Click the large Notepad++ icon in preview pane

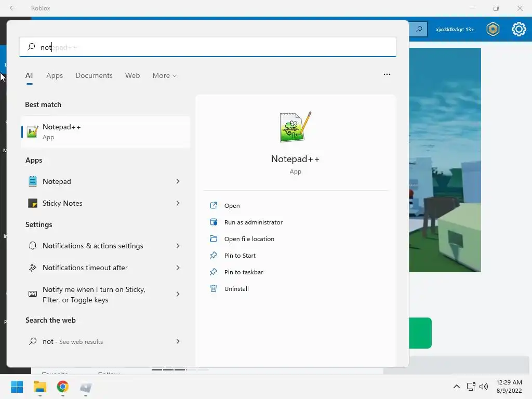295,127
